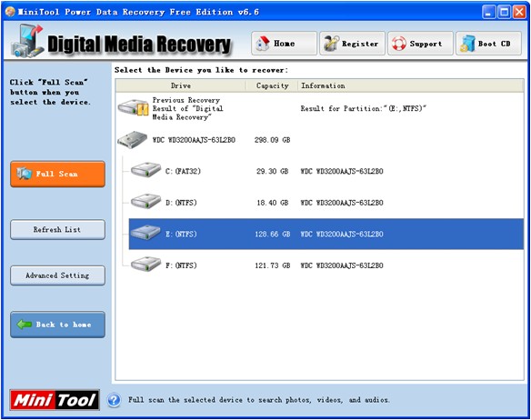
Task: Click the MiniTool brand logo
Action: tap(55, 400)
